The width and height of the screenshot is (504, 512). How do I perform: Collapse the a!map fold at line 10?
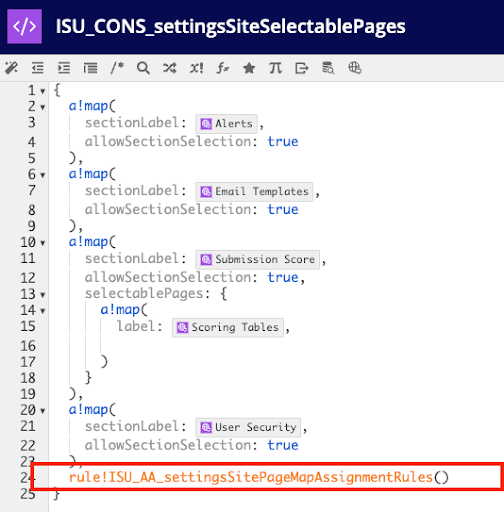coord(43,243)
